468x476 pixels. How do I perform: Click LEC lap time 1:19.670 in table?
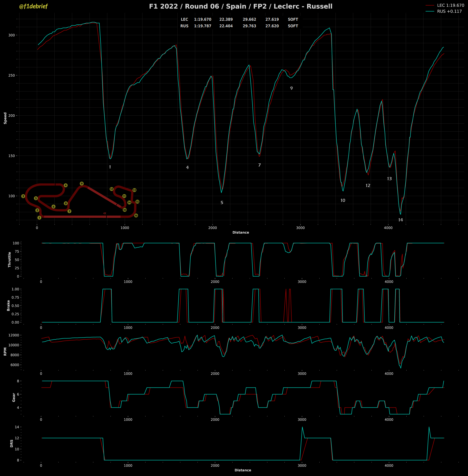click(203, 20)
